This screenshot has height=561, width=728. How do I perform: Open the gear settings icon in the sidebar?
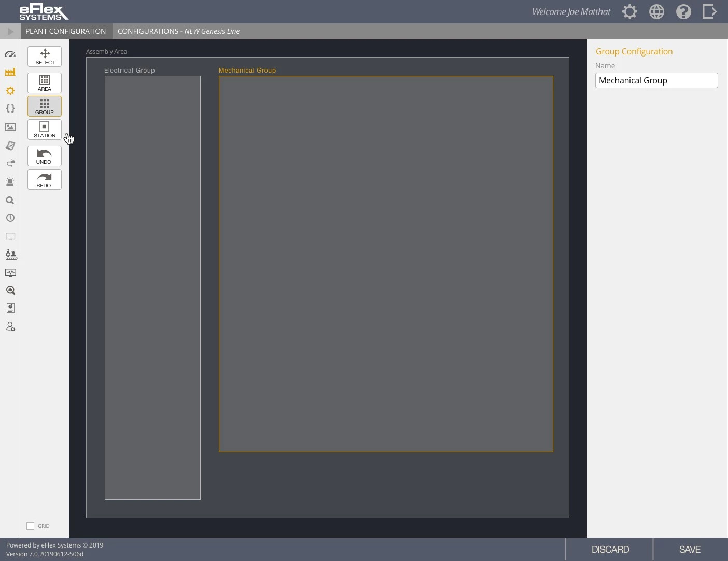[10, 91]
